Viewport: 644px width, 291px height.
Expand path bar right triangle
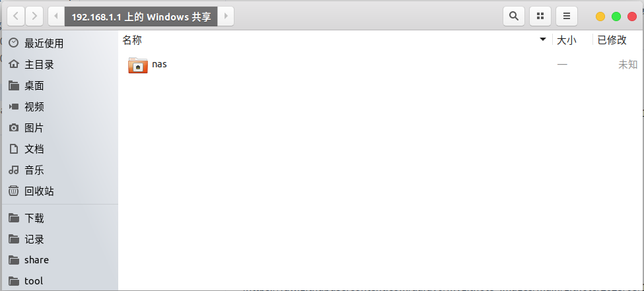click(225, 16)
